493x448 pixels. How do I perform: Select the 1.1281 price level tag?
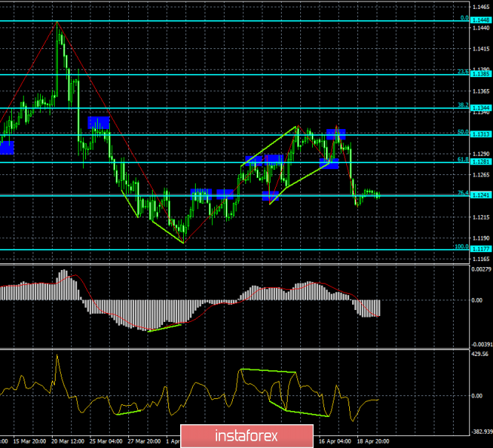click(479, 162)
